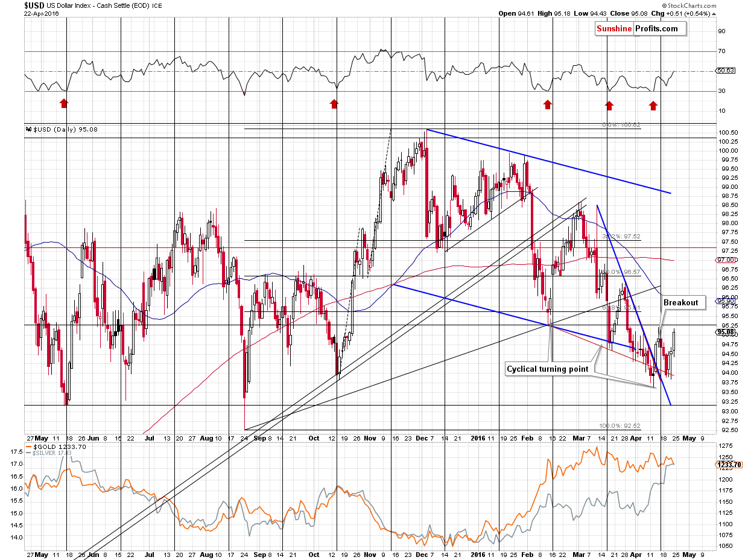Screen dimensions: 748x560
Task: Click the up-triangle after the Chg value
Action: (x=714, y=13)
